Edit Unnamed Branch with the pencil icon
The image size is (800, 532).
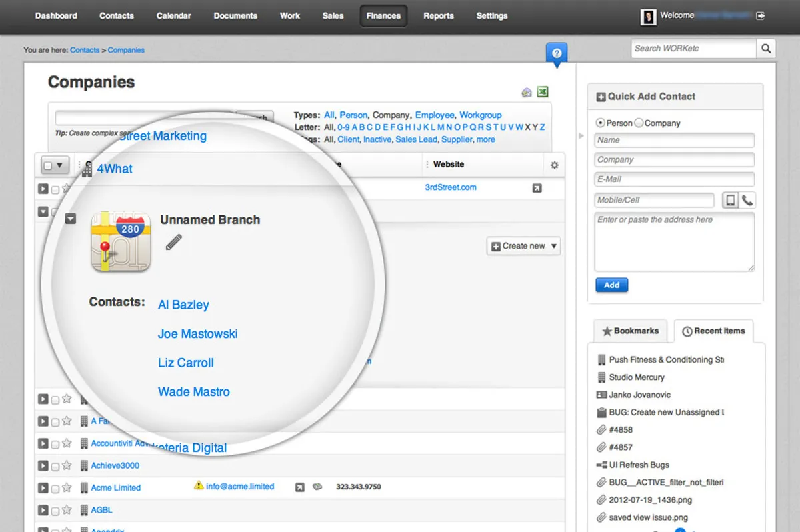pos(173,242)
